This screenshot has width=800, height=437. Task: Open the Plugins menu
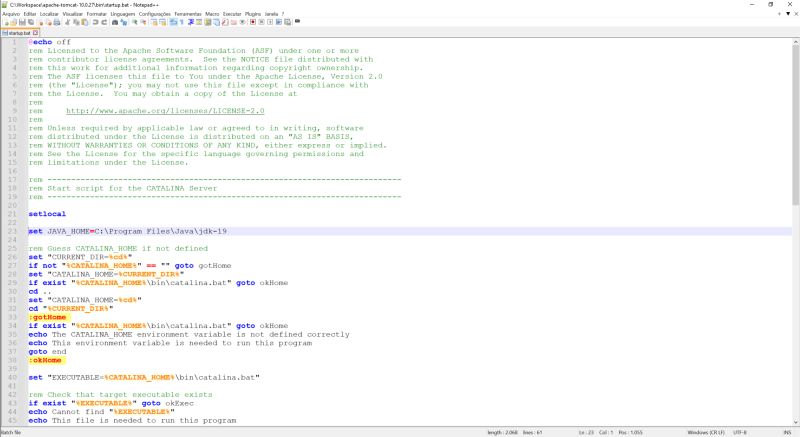(x=253, y=14)
